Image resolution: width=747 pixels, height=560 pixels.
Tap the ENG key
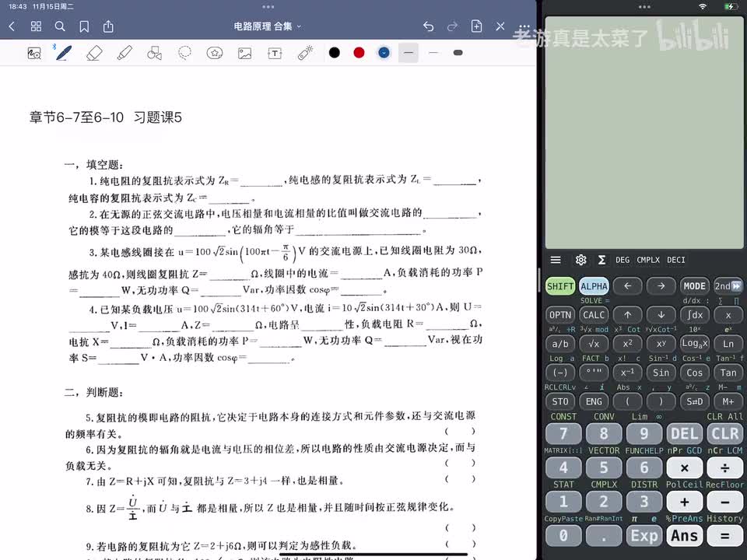tap(594, 401)
